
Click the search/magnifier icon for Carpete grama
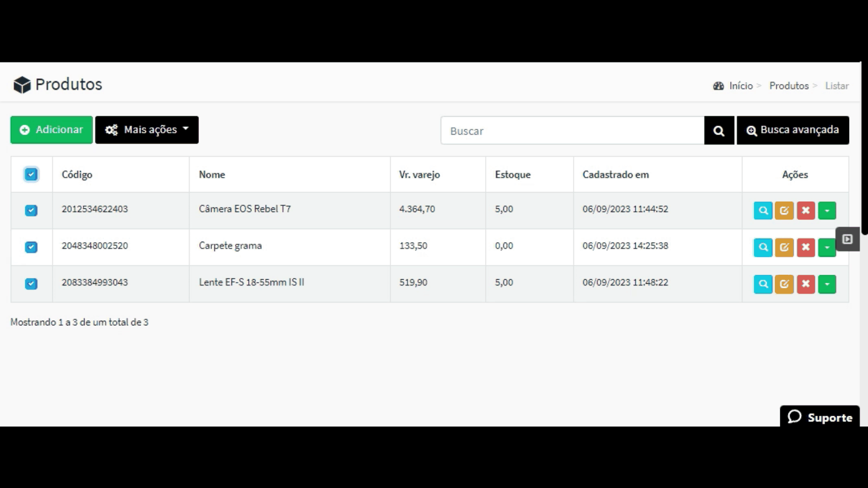point(763,247)
